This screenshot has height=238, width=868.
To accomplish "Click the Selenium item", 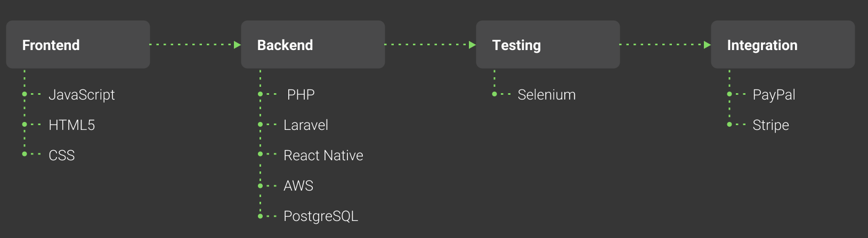I will tap(547, 95).
